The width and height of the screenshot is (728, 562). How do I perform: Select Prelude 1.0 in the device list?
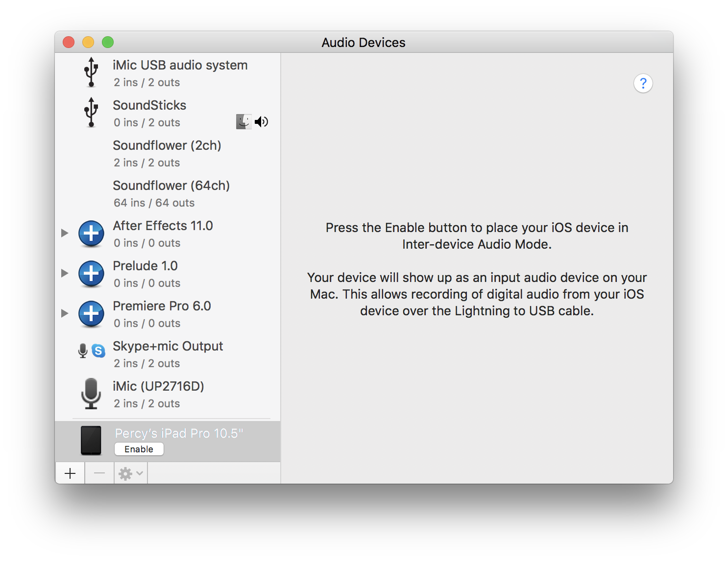coord(168,274)
